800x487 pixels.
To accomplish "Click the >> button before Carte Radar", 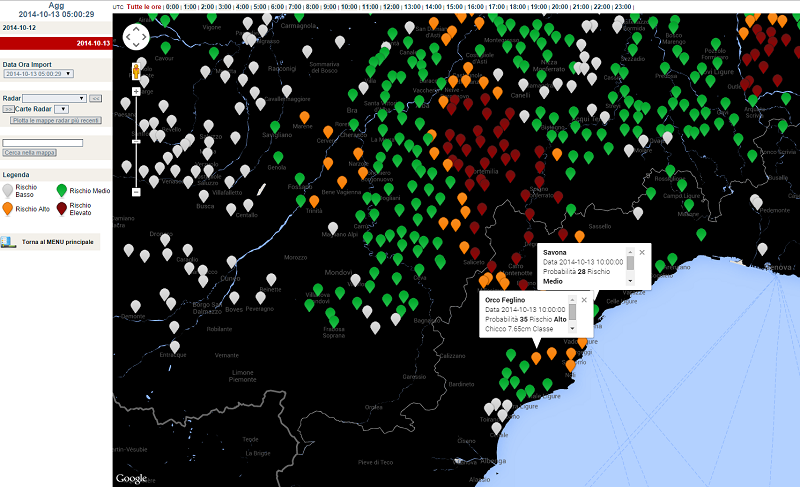I will point(8,109).
